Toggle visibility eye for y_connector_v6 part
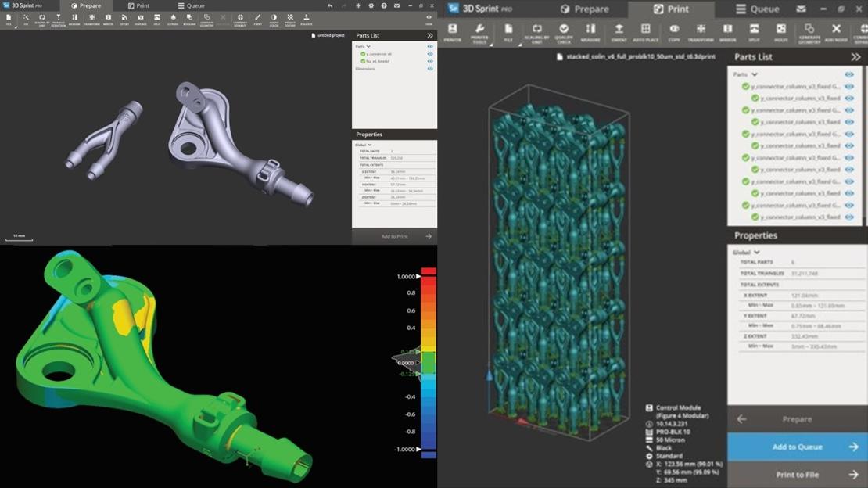 click(x=429, y=54)
